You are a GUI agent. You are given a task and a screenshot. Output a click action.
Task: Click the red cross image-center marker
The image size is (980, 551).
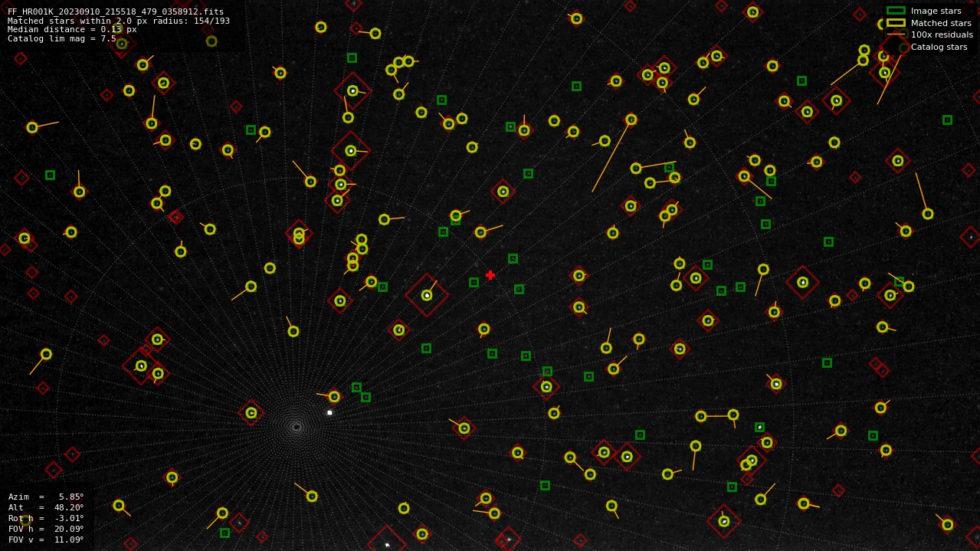point(490,275)
